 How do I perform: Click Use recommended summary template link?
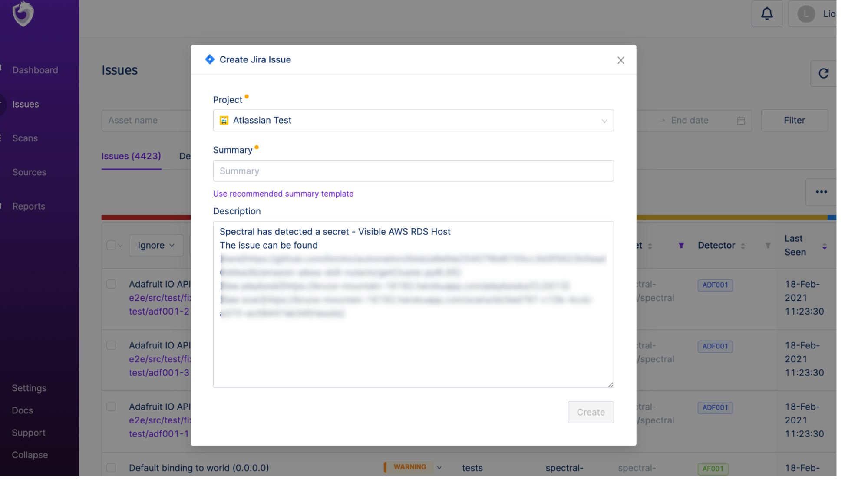(x=283, y=194)
